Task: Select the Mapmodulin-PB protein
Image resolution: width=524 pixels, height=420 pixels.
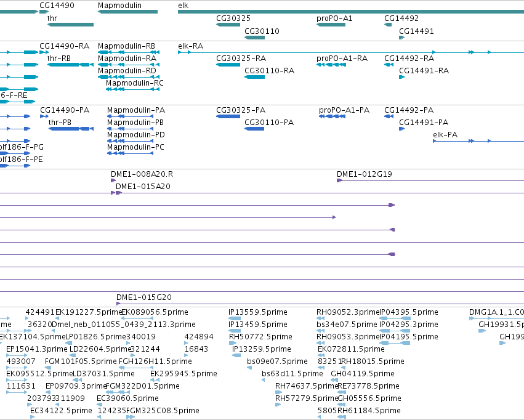Action: (x=135, y=123)
